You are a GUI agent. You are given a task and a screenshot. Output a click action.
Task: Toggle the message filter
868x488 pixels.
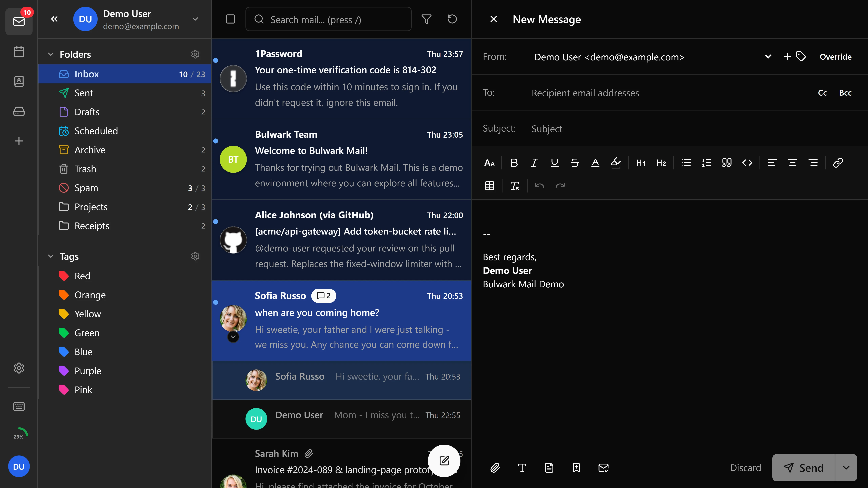(427, 19)
